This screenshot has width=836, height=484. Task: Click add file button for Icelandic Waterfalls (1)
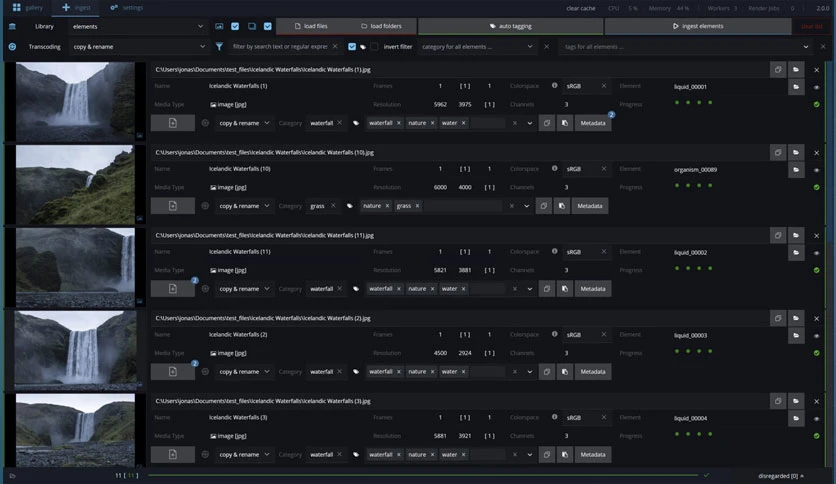point(173,123)
